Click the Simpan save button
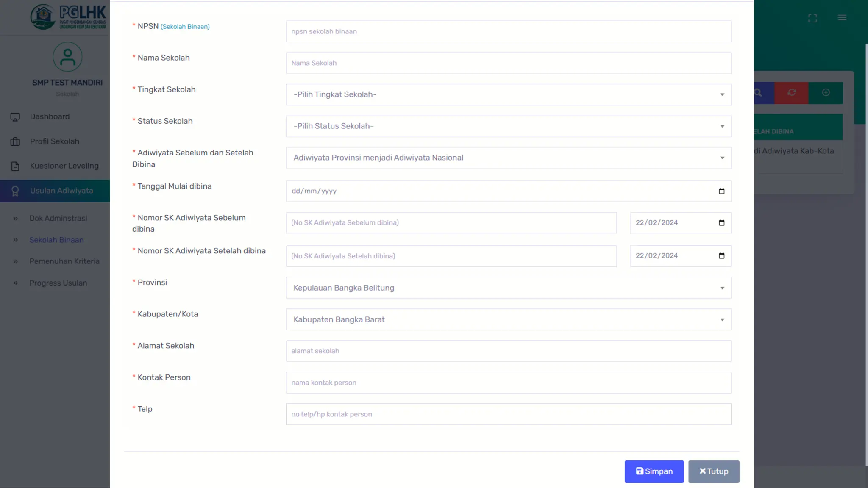This screenshot has width=868, height=488. click(x=654, y=471)
